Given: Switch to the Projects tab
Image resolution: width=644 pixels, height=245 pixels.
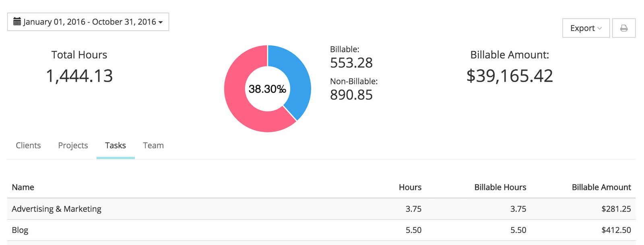Looking at the screenshot, I should 72,145.
